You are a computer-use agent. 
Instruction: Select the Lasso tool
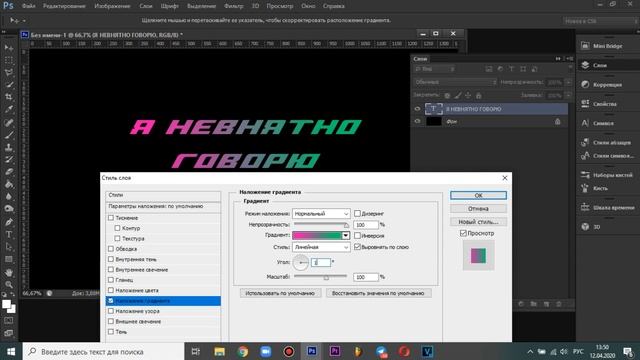(9, 73)
